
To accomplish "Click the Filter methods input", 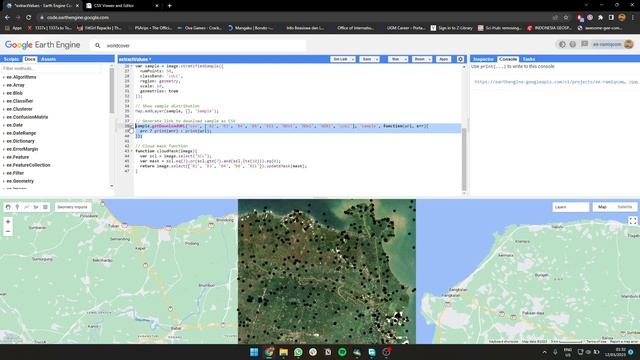I will (x=51, y=69).
